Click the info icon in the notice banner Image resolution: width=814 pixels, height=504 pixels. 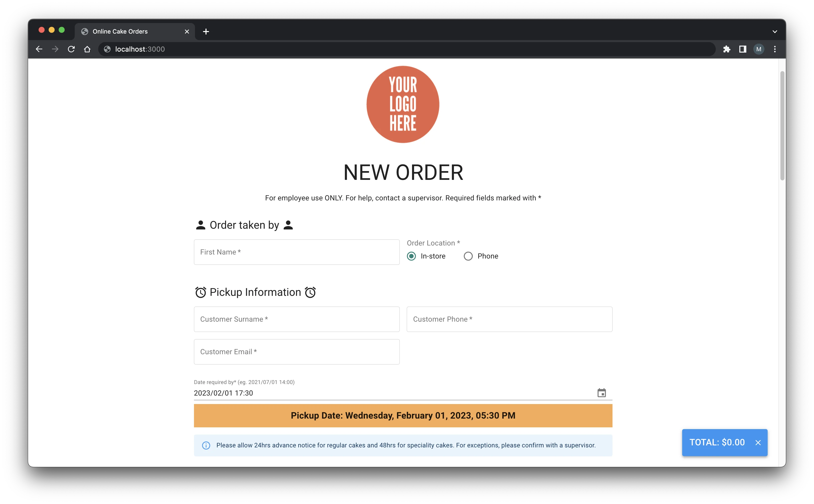click(x=207, y=445)
